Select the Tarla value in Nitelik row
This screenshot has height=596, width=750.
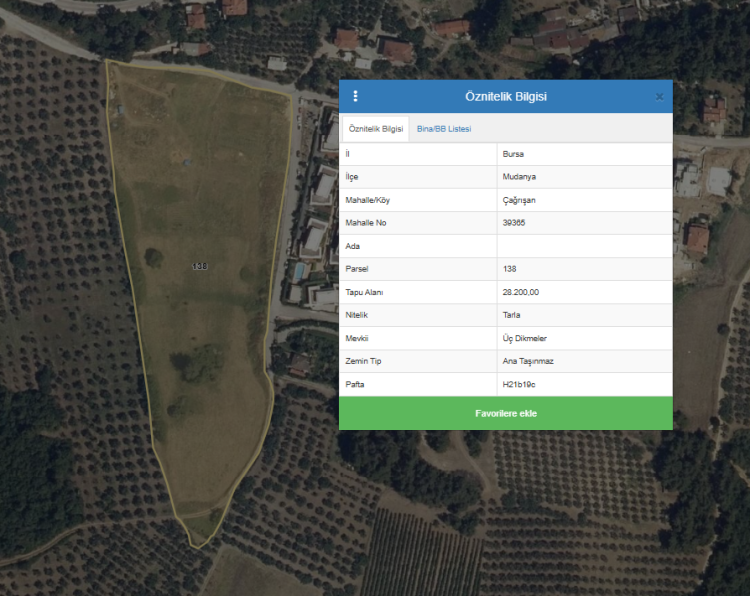tap(512, 315)
